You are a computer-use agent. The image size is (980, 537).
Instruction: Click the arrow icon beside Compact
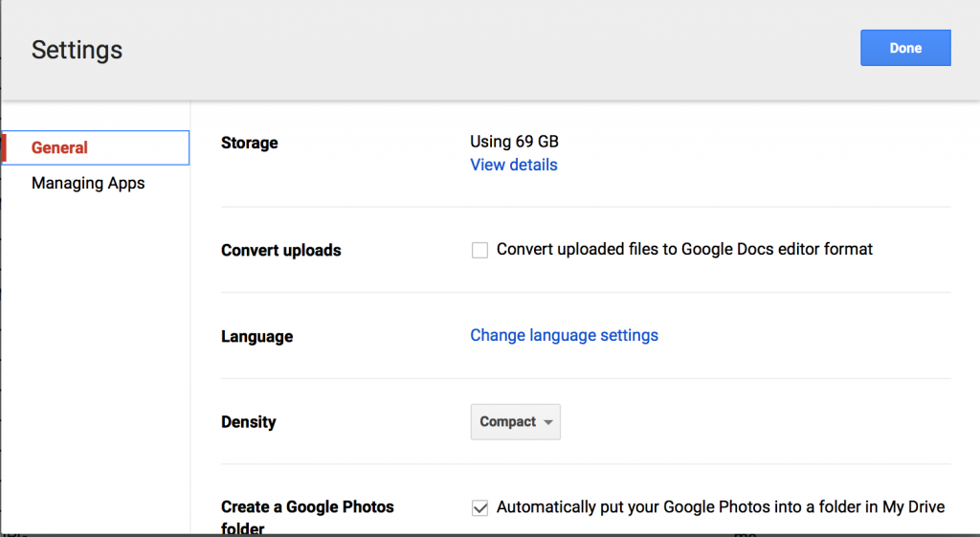click(x=547, y=423)
